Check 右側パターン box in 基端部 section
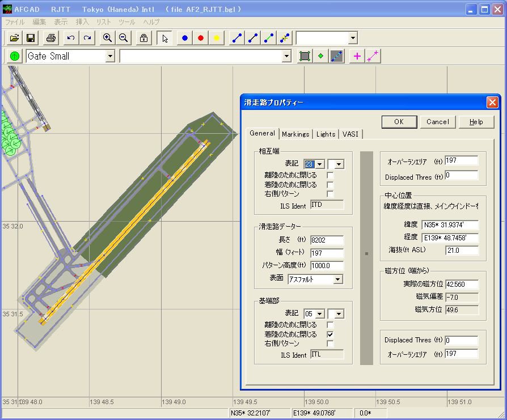Viewport: 507px width, 420px height. 330,343
